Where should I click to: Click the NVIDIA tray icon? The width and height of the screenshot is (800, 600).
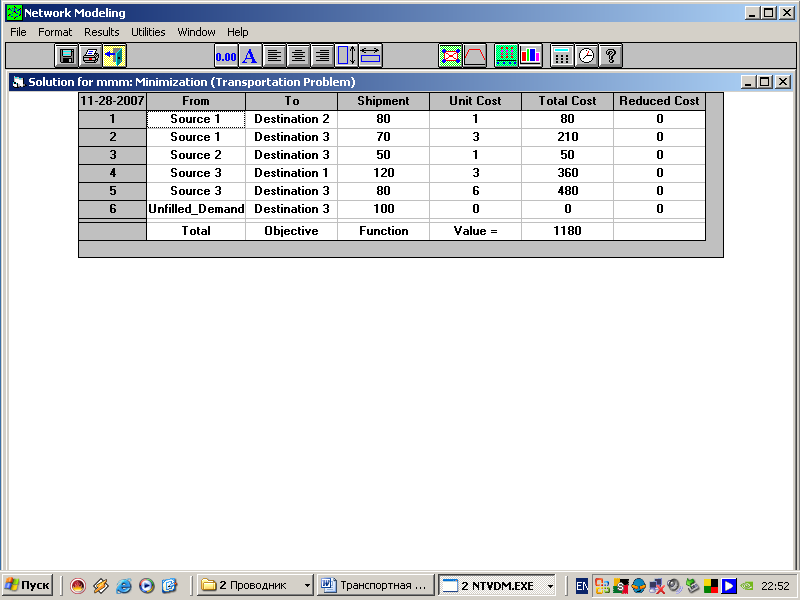747,586
